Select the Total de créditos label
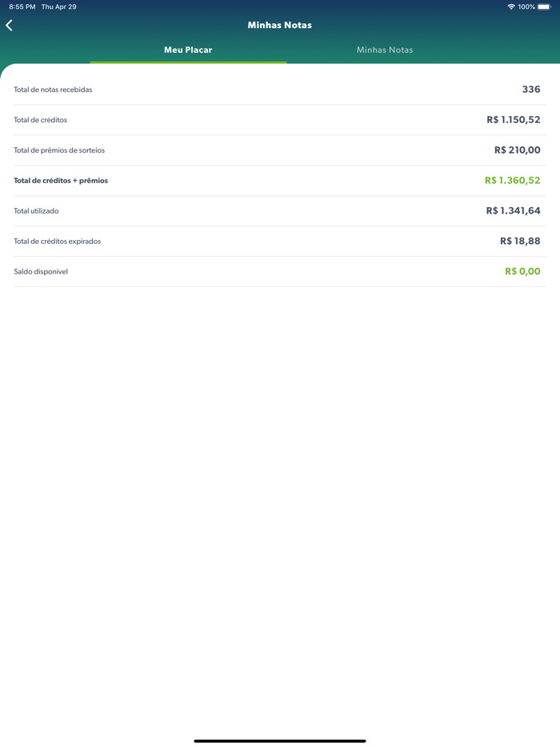 pyautogui.click(x=41, y=120)
